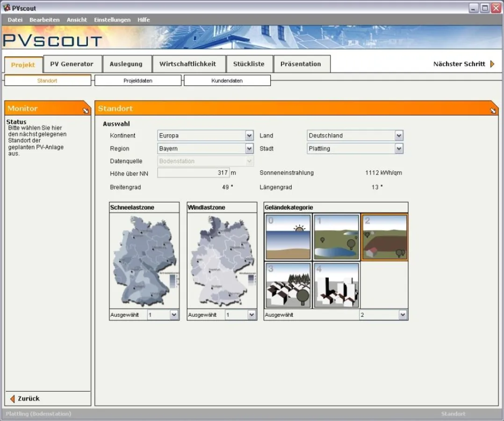Go back with the Zurück button
The width and height of the screenshot is (504, 421).
click(25, 399)
